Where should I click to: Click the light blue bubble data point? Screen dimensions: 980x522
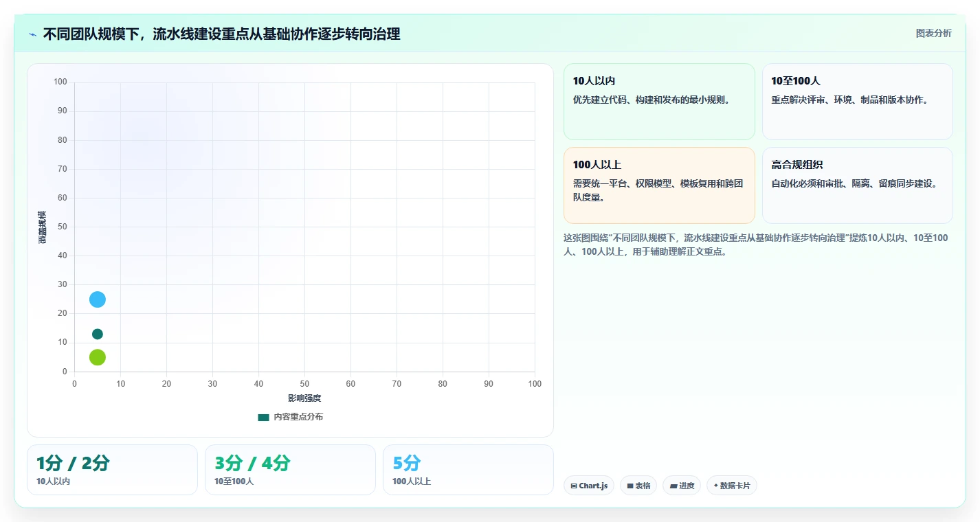click(x=98, y=299)
